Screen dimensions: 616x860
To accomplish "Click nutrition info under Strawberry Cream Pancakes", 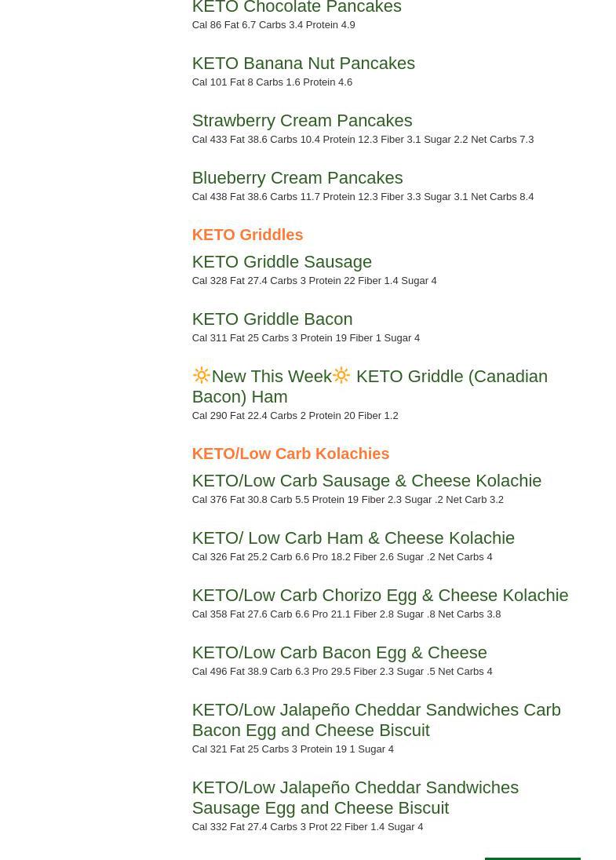I will pyautogui.click(x=363, y=140).
